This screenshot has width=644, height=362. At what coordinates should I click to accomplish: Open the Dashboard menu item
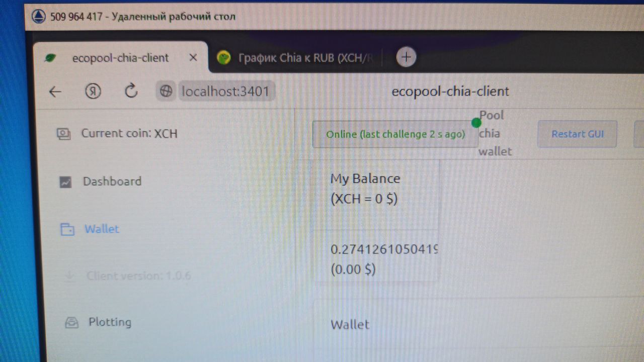click(x=112, y=181)
